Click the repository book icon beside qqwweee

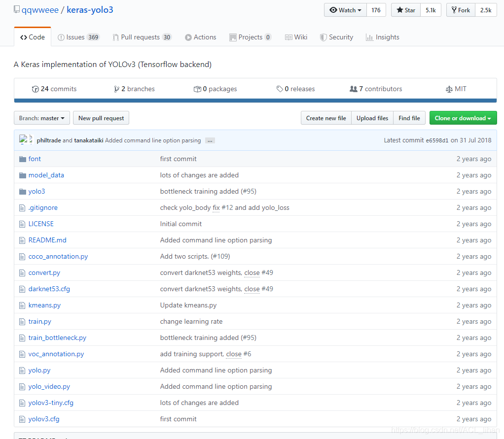17,10
